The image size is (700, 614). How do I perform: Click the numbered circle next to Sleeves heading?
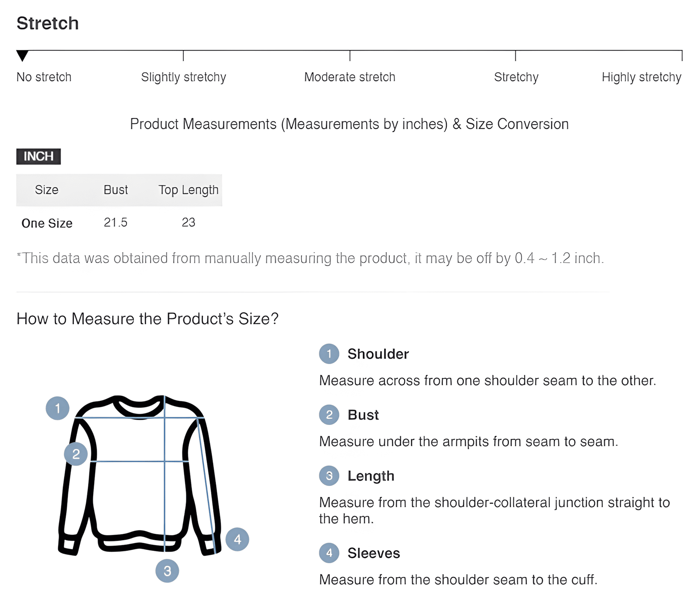tap(329, 553)
